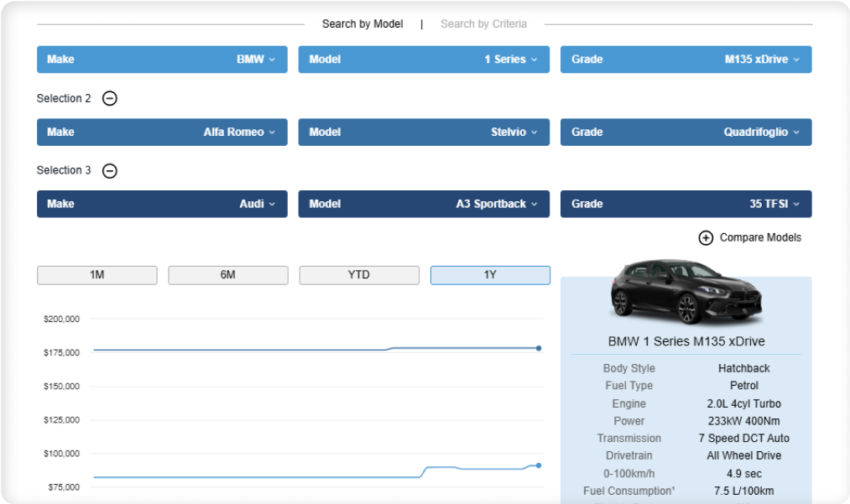Click the Body Style label
850x504 pixels.
(628, 368)
